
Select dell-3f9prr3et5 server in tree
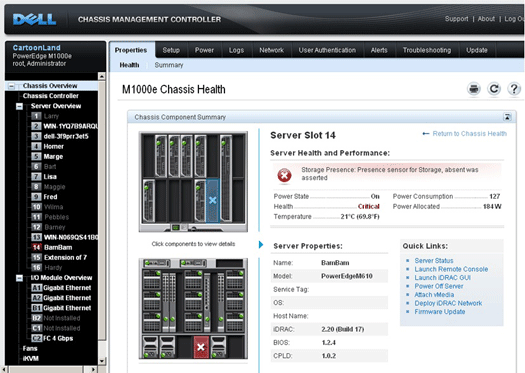(66, 136)
